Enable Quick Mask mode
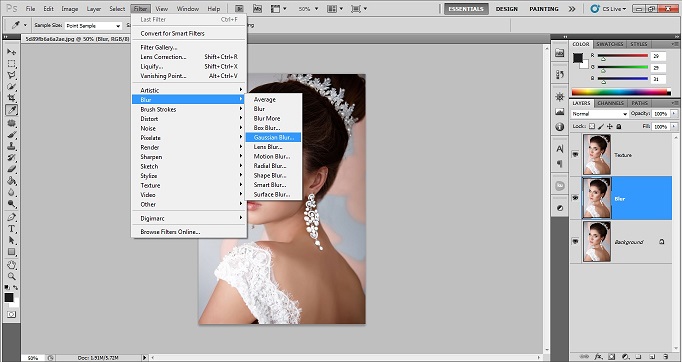The width and height of the screenshot is (682, 362). pyautogui.click(x=11, y=314)
